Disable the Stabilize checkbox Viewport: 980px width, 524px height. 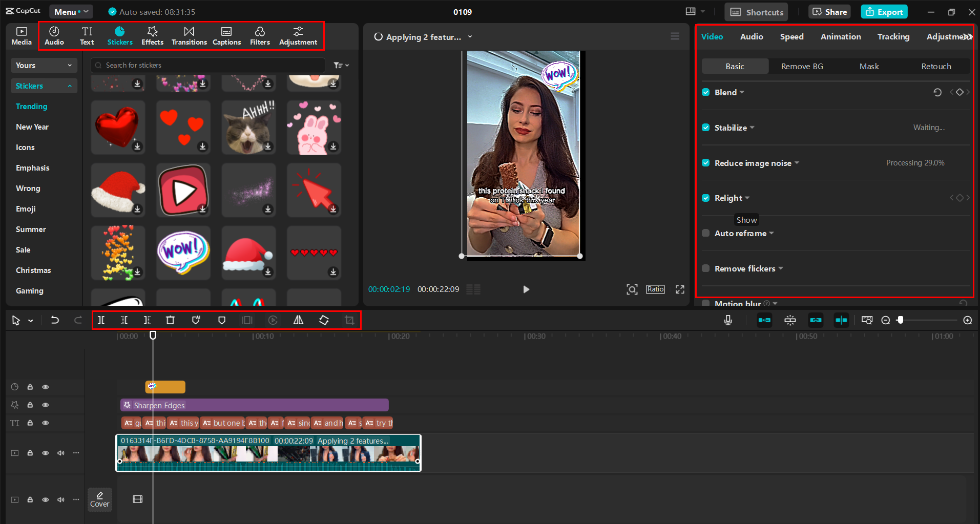pyautogui.click(x=705, y=128)
